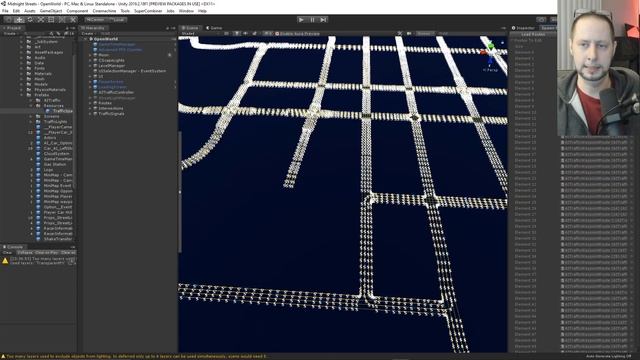Click the scene orientation gizmo

491,54
